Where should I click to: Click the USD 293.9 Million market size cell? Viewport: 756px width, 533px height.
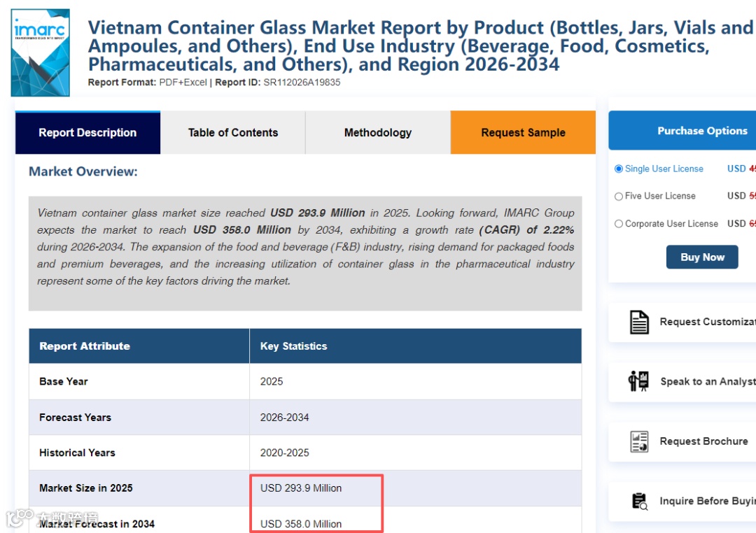pyautogui.click(x=301, y=488)
